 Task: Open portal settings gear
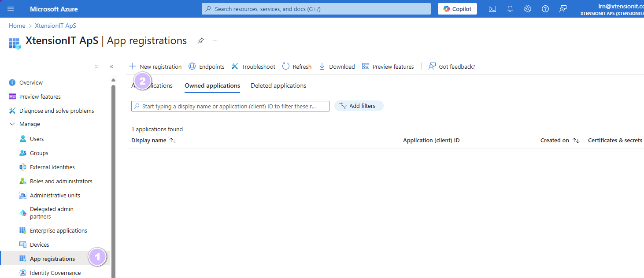(528, 9)
